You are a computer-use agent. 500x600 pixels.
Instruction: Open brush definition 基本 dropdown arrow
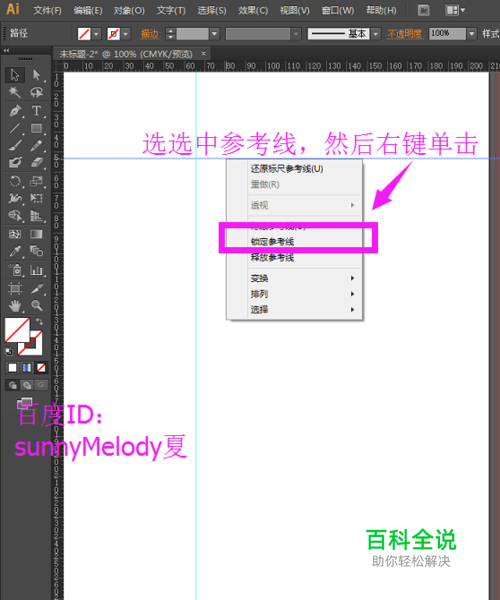[x=376, y=34]
